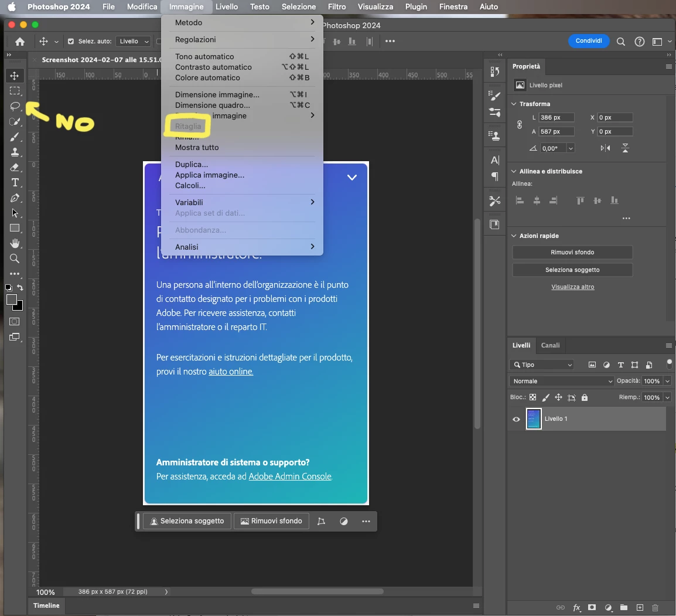Viewport: 676px width, 616px height.
Task: Switch to the Canali tab
Action: pyautogui.click(x=551, y=346)
